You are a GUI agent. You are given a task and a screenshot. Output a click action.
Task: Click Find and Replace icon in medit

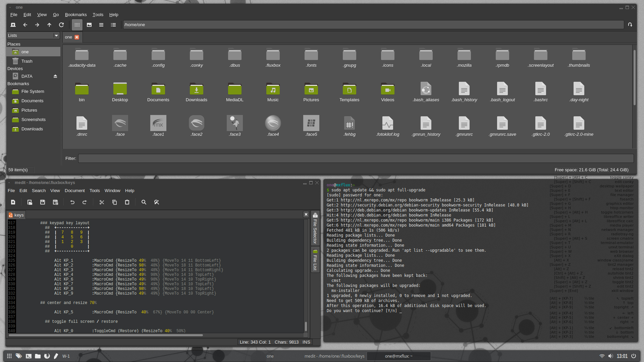tap(157, 202)
